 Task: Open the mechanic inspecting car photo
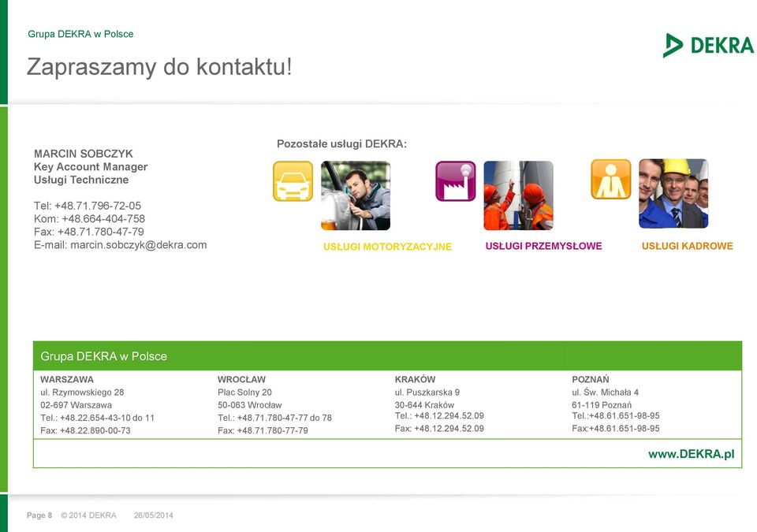356,195
